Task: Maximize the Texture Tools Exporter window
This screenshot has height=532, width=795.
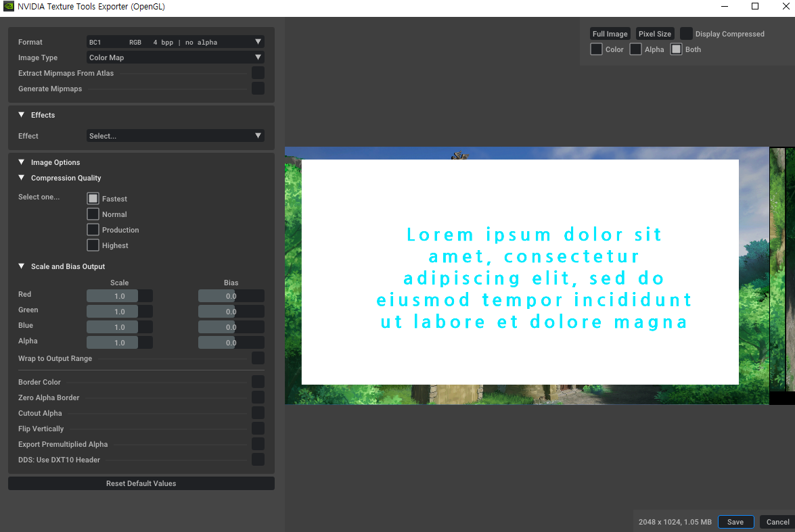Action: [x=755, y=7]
